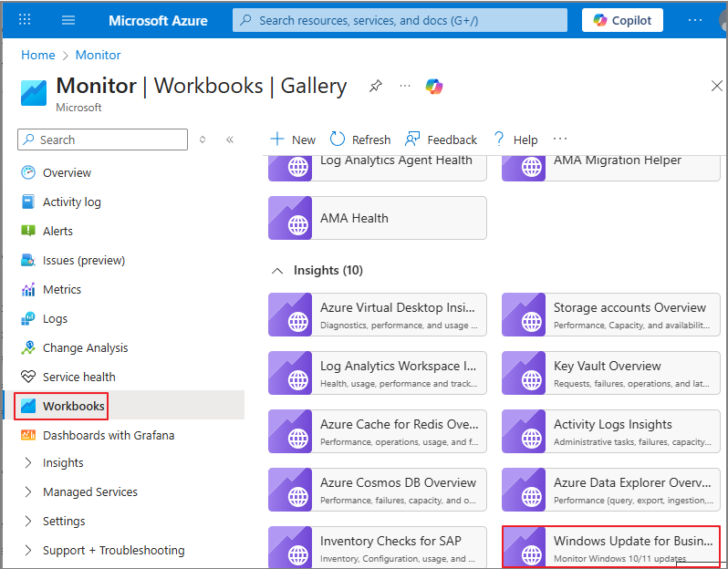This screenshot has height=569, width=728.
Task: Open Azure Virtual Desktop Insights workbook
Action: [x=378, y=315]
